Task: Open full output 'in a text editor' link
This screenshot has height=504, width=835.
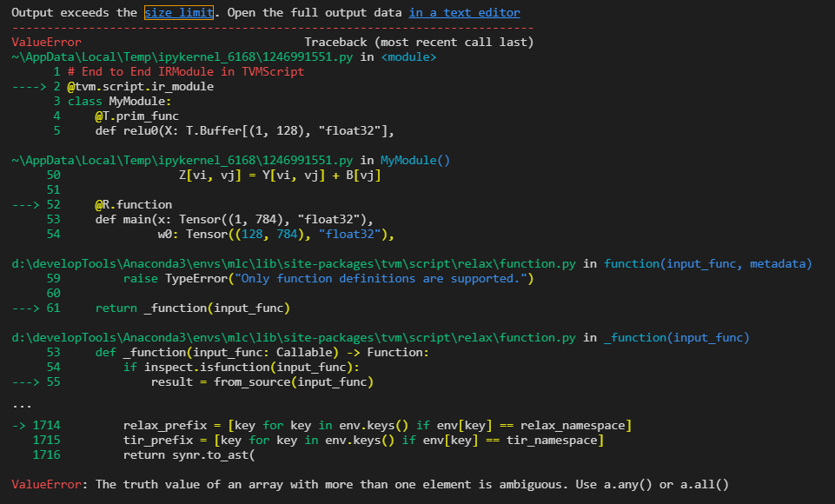Action: pos(464,12)
